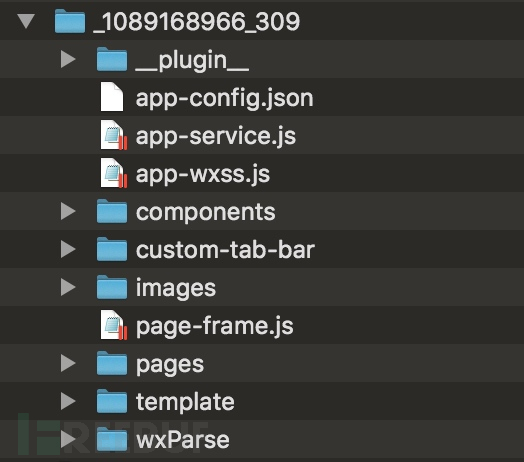
Task: Collapse the _1089168966_309 root folder
Action: click(26, 21)
